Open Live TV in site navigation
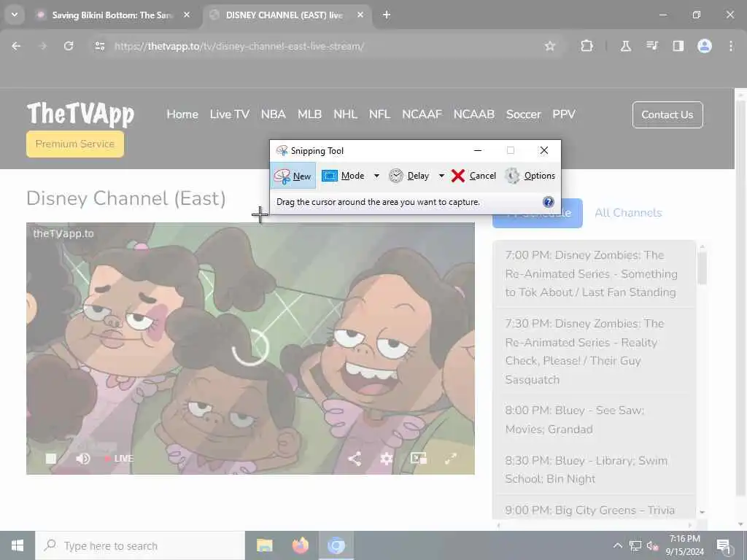 [x=230, y=114]
